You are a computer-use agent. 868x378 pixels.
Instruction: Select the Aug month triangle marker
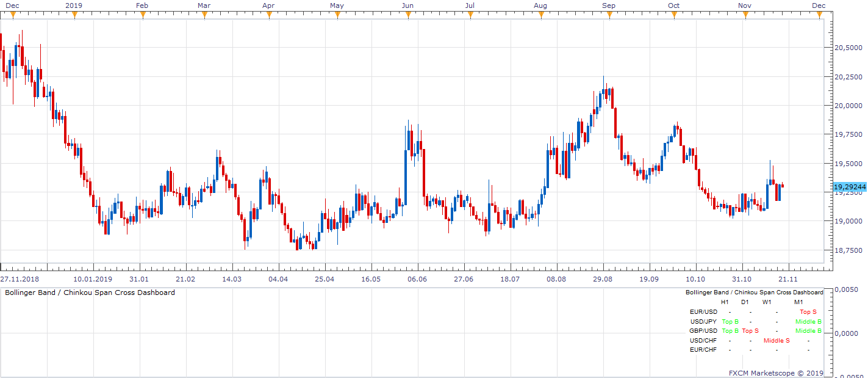click(540, 15)
